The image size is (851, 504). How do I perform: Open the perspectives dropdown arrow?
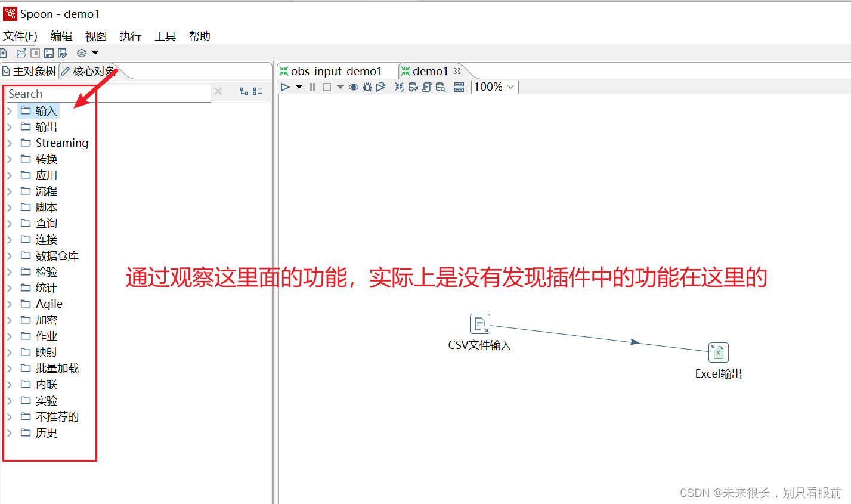point(95,53)
